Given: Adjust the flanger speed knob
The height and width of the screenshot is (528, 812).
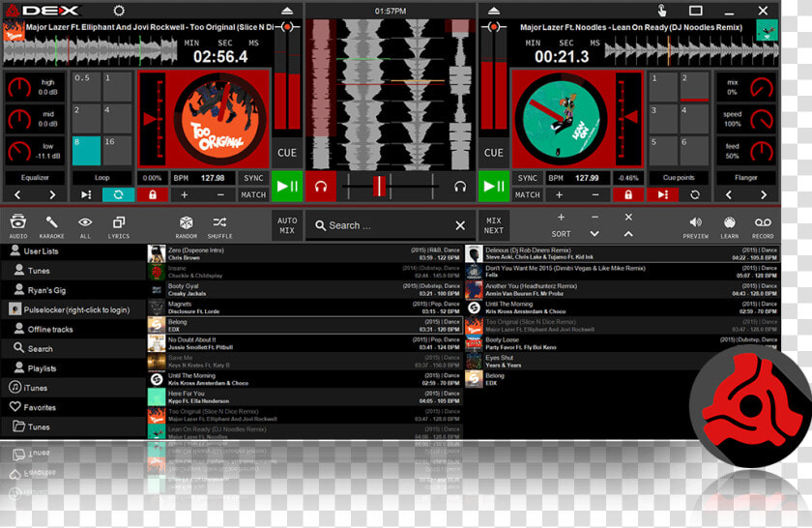Looking at the screenshot, I should click(762, 120).
